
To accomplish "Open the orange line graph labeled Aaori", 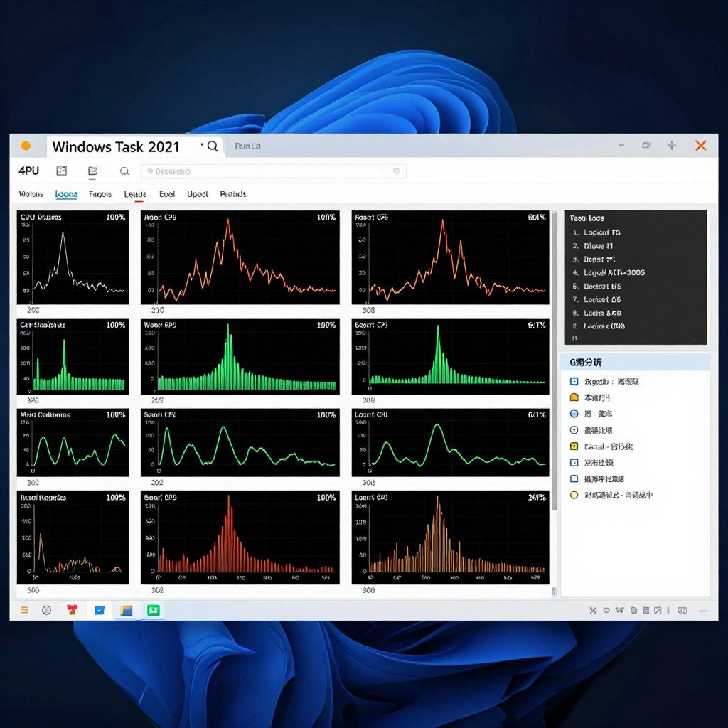I will coord(240,257).
